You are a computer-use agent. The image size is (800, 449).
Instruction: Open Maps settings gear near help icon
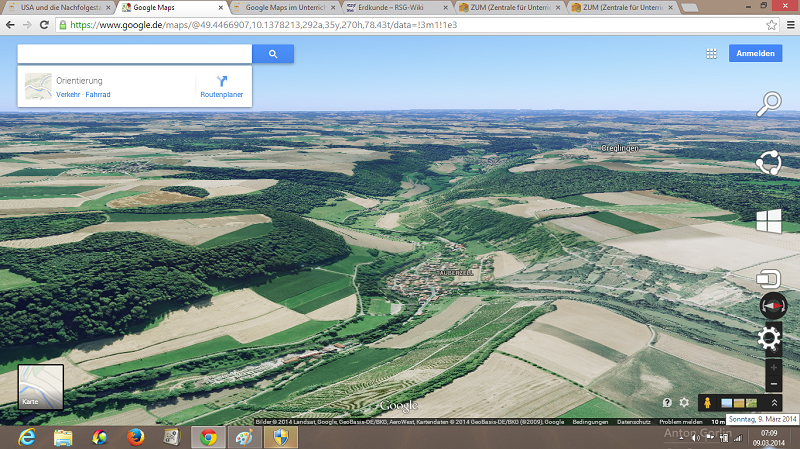point(684,403)
